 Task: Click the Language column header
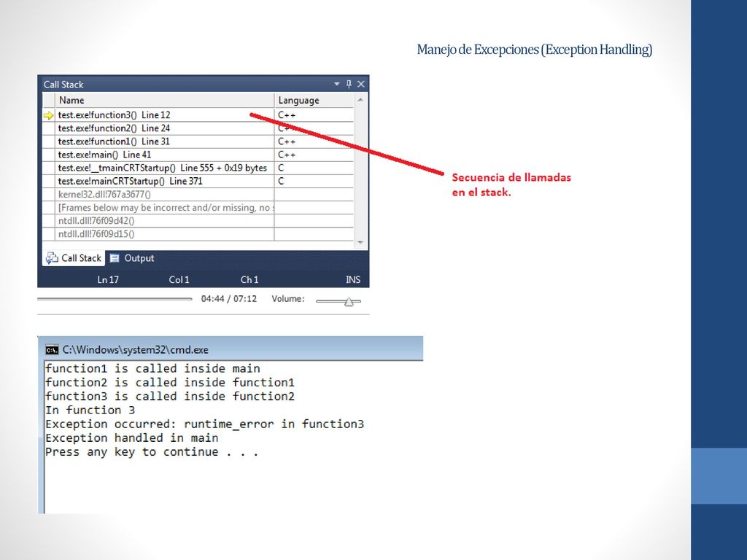pyautogui.click(x=314, y=101)
